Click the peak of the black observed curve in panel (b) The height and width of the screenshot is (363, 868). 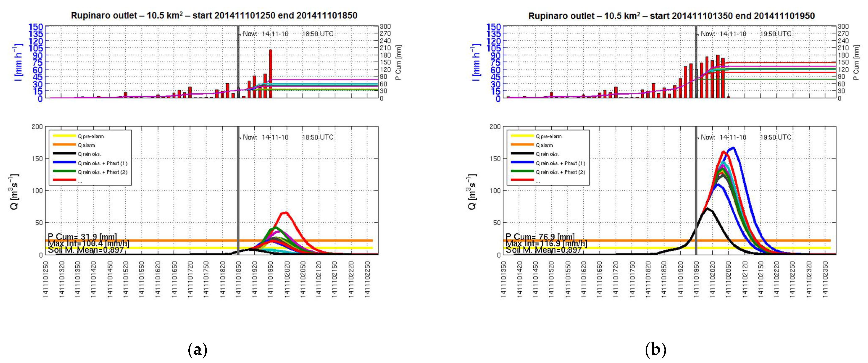pyautogui.click(x=708, y=209)
